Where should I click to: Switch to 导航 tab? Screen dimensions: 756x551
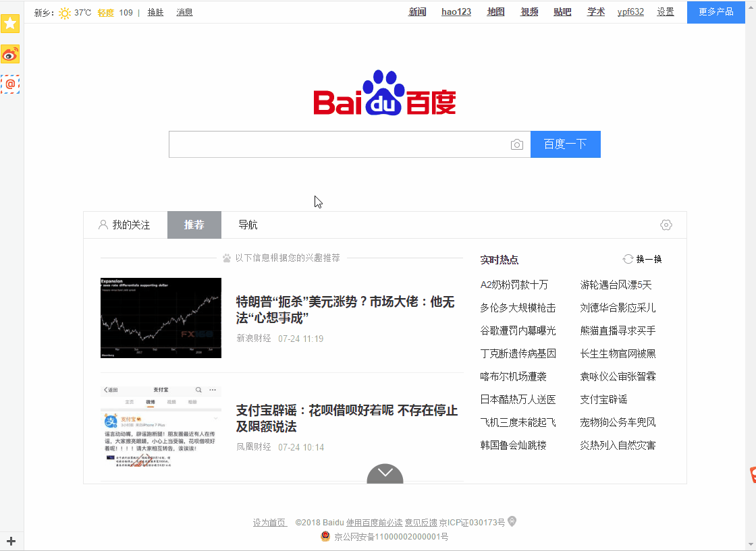pos(248,225)
